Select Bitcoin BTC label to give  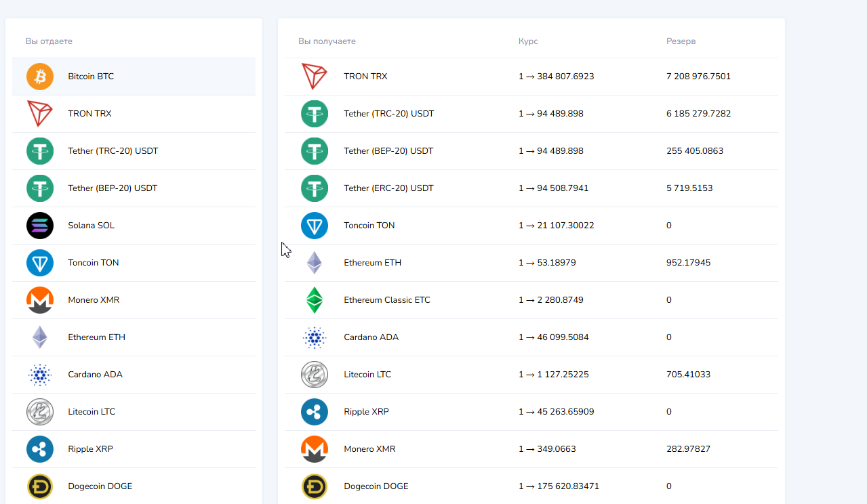pos(91,77)
